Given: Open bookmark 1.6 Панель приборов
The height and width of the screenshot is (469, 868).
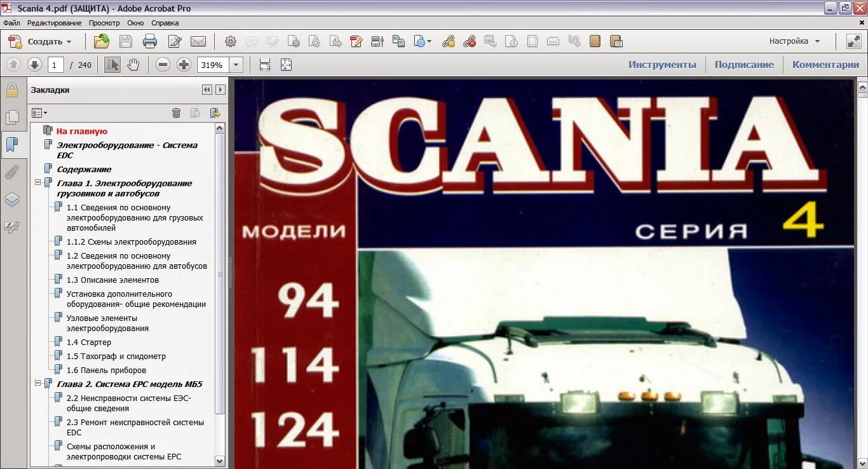Looking at the screenshot, I should pyautogui.click(x=106, y=370).
